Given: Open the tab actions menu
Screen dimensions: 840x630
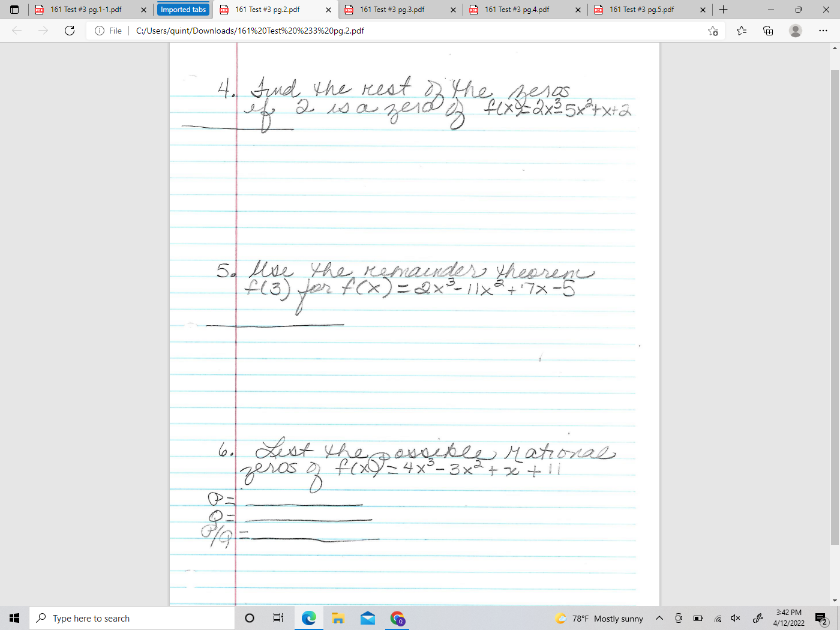Looking at the screenshot, I should [13, 9].
